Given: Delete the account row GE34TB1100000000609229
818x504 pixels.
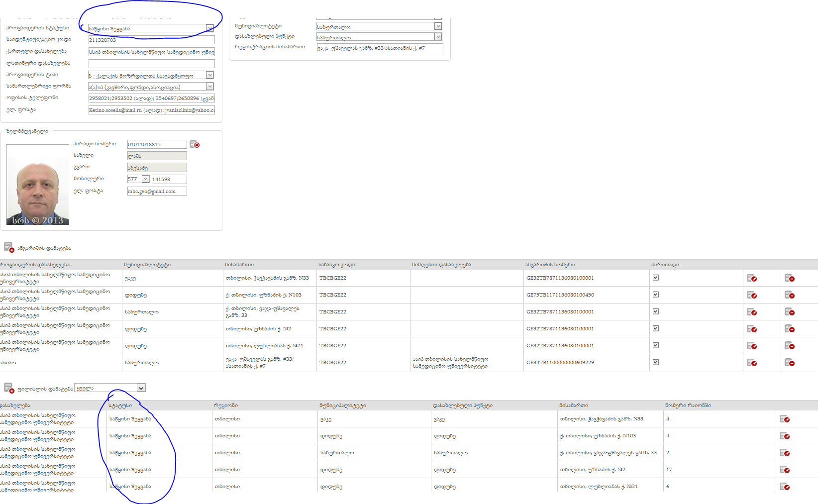Looking at the screenshot, I should 789,363.
